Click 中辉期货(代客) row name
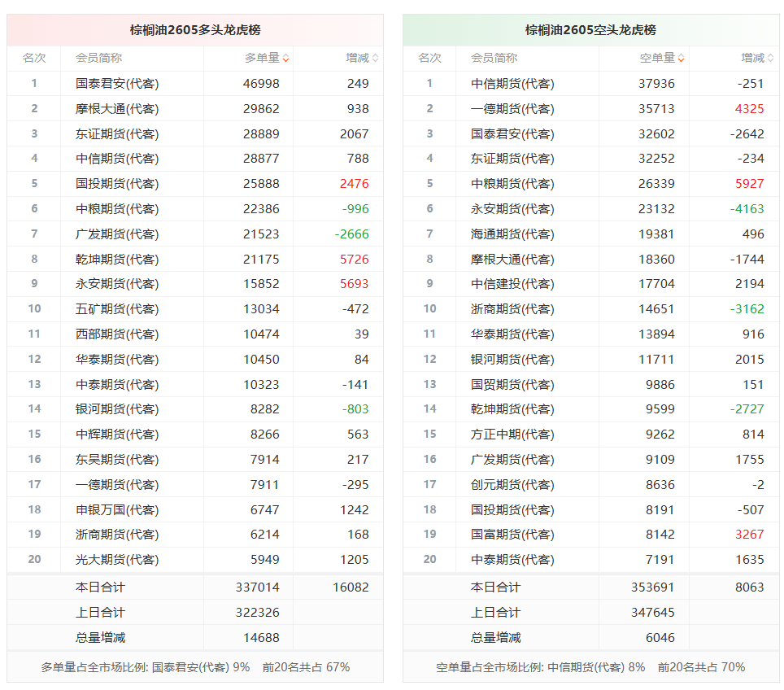784x690 pixels. (117, 435)
